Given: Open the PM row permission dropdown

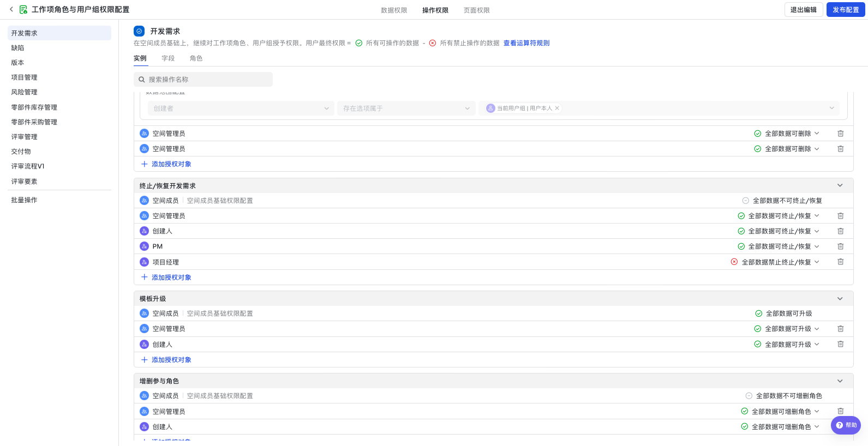Looking at the screenshot, I should (x=779, y=246).
